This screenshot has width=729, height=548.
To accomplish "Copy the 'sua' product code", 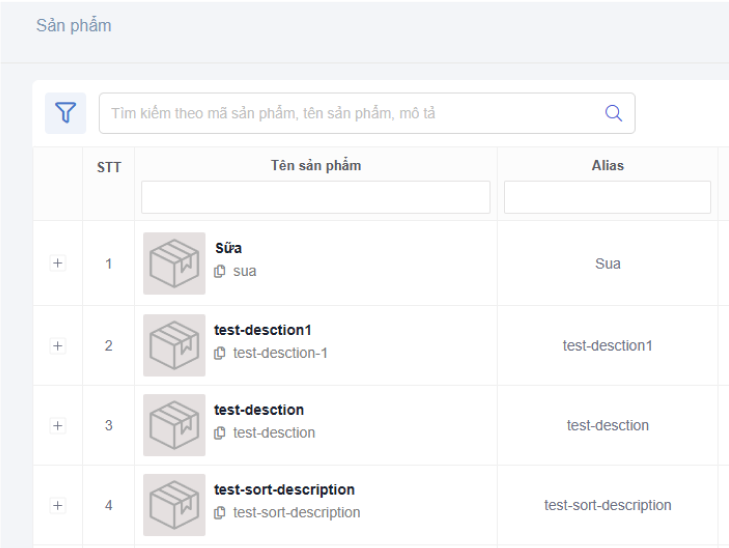I will (220, 271).
